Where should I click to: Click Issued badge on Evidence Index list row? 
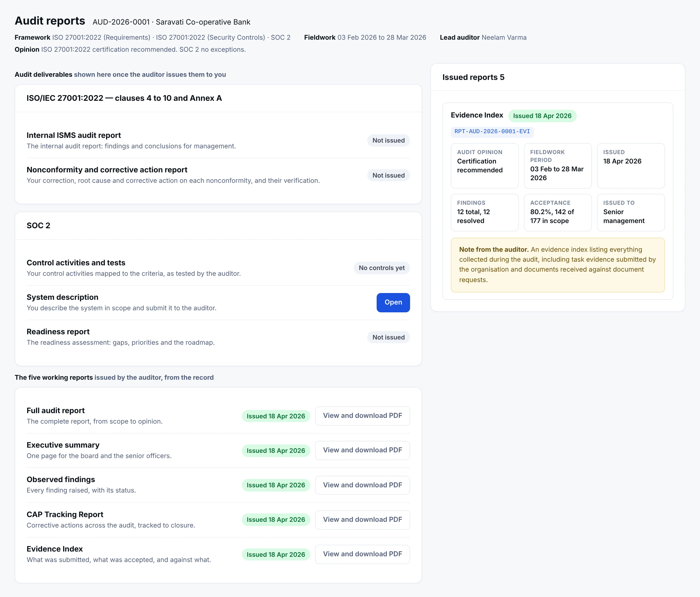276,554
